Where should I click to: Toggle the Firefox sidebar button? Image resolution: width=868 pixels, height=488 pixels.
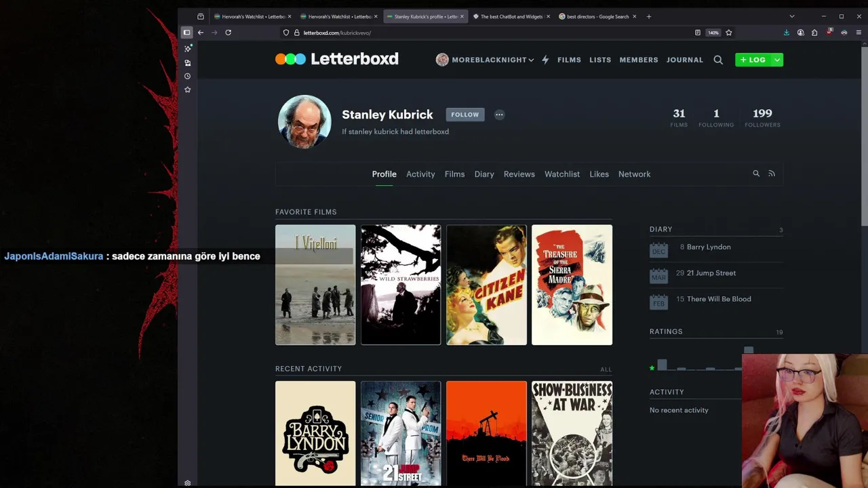(x=186, y=33)
